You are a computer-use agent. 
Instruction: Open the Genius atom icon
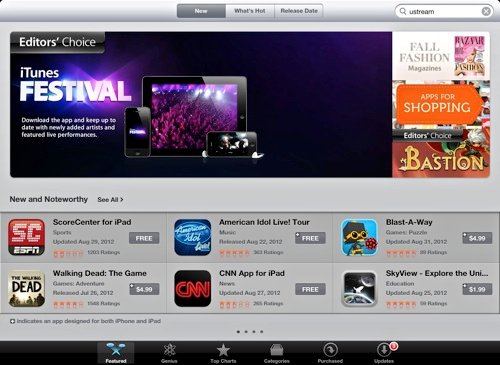[x=169, y=350]
